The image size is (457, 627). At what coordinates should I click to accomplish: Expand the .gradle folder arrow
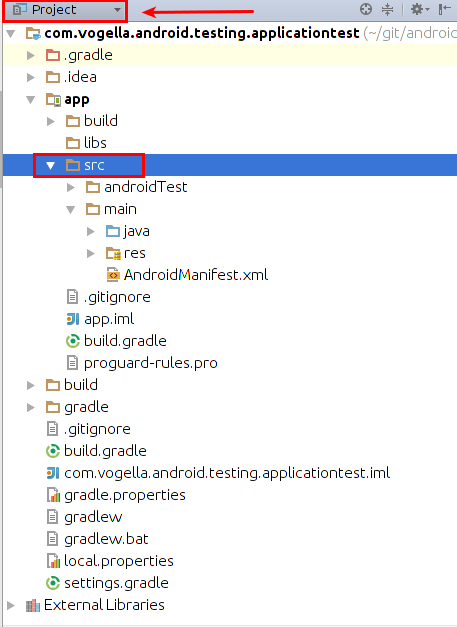pos(31,55)
